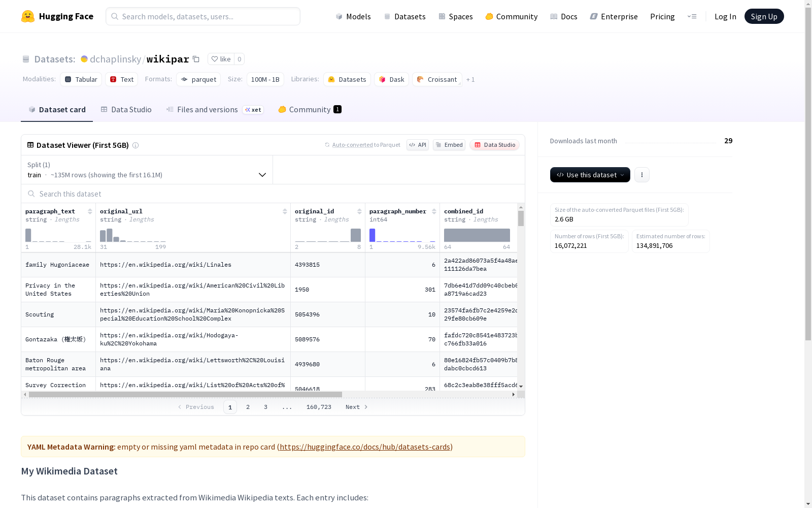Focus the search models, datasets, users field
Screen dimensions: 812x508
coord(203,16)
